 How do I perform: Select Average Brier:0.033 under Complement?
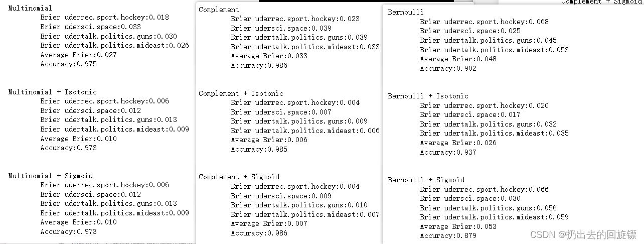269,56
